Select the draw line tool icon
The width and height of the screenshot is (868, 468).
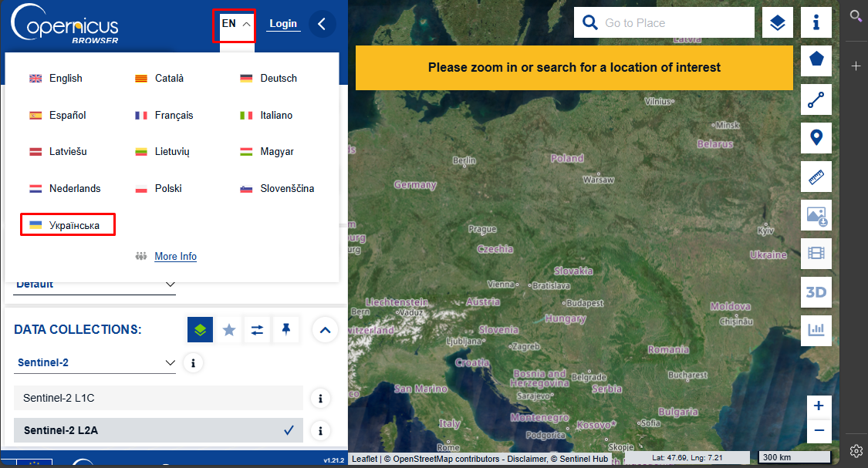click(816, 99)
